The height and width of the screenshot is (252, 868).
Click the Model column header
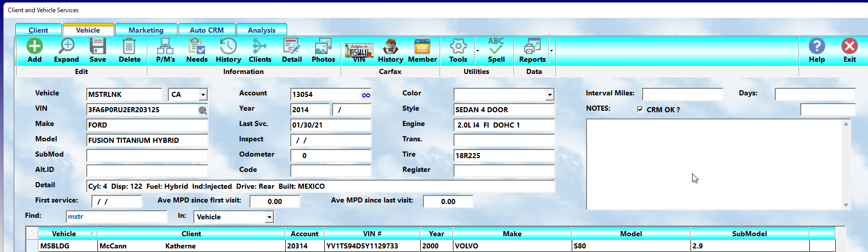(631, 234)
